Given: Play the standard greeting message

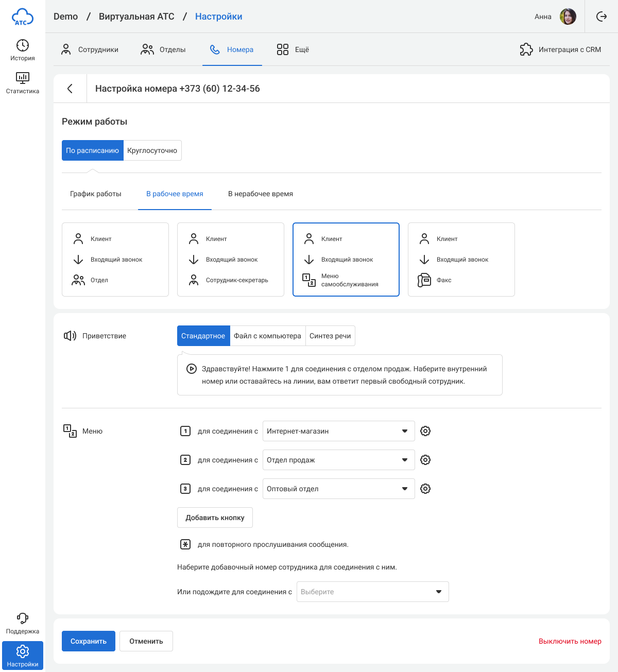Looking at the screenshot, I should (x=191, y=369).
